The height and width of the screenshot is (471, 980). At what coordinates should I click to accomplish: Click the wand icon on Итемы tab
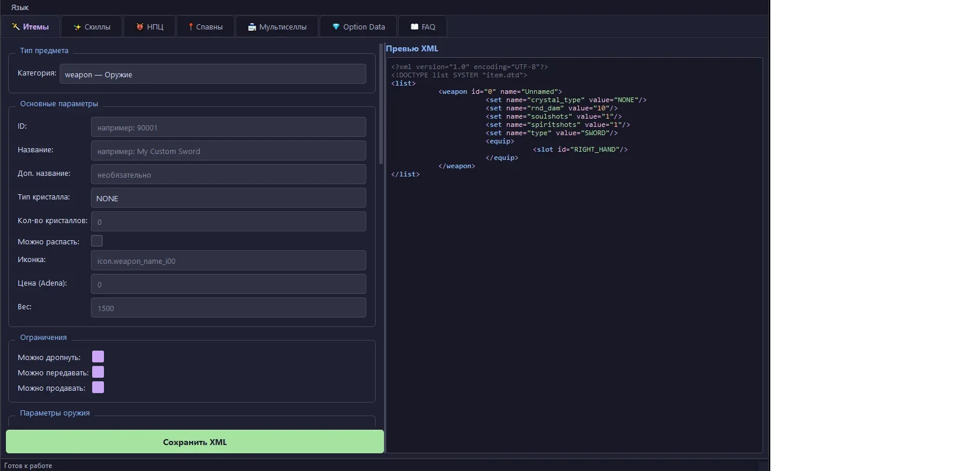(x=16, y=27)
